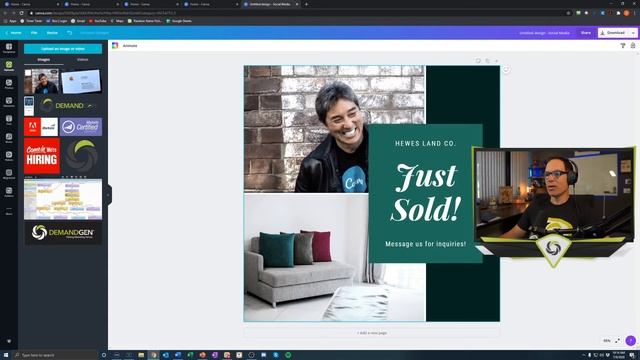Click the undo arrow in top bar
Viewport: 640px width, 360px height.
coord(69,33)
